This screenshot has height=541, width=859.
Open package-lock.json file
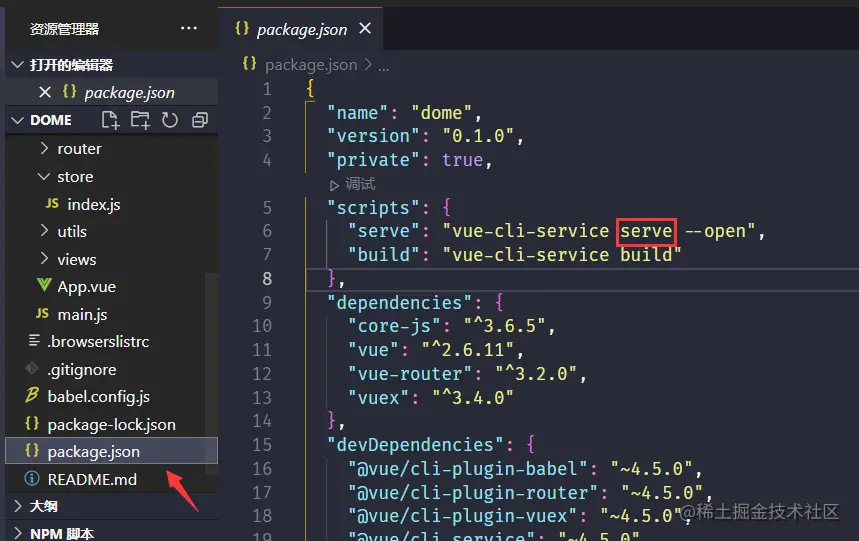pos(112,425)
